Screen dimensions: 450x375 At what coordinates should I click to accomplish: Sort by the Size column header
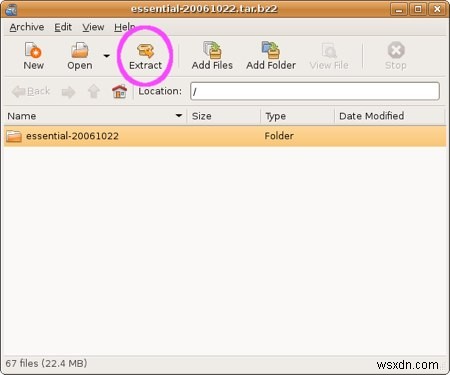(x=224, y=116)
